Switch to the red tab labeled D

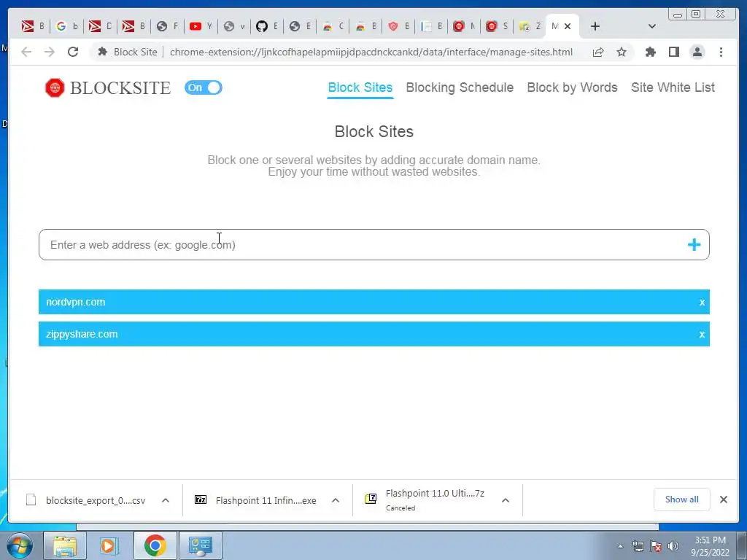(x=100, y=26)
